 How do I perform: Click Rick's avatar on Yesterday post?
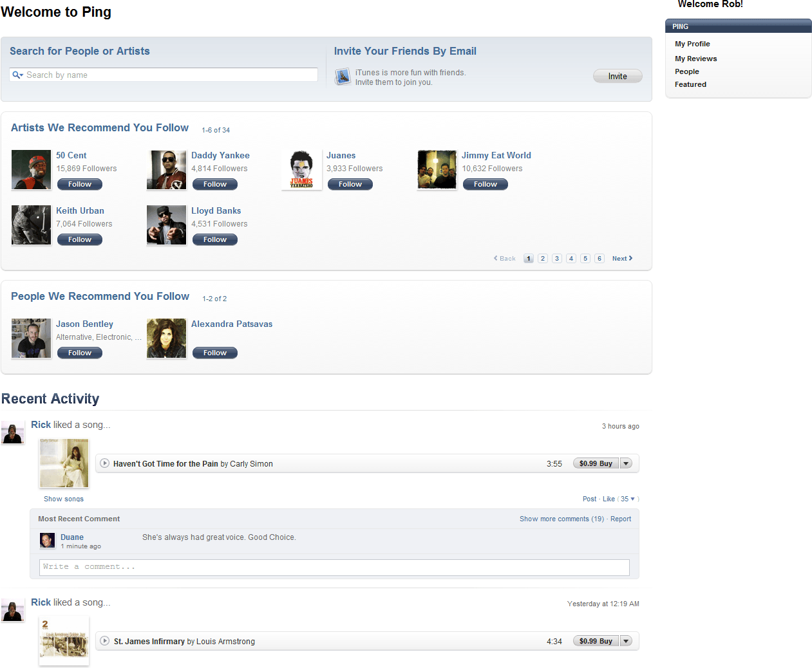pos(13,610)
